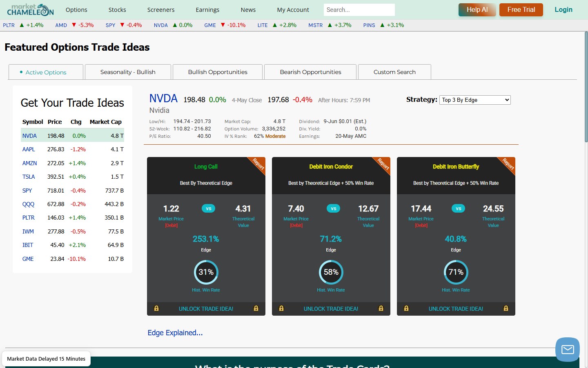This screenshot has height=368, width=588.
Task: Click AMD down arrow in ticker bar
Action: click(x=74, y=25)
